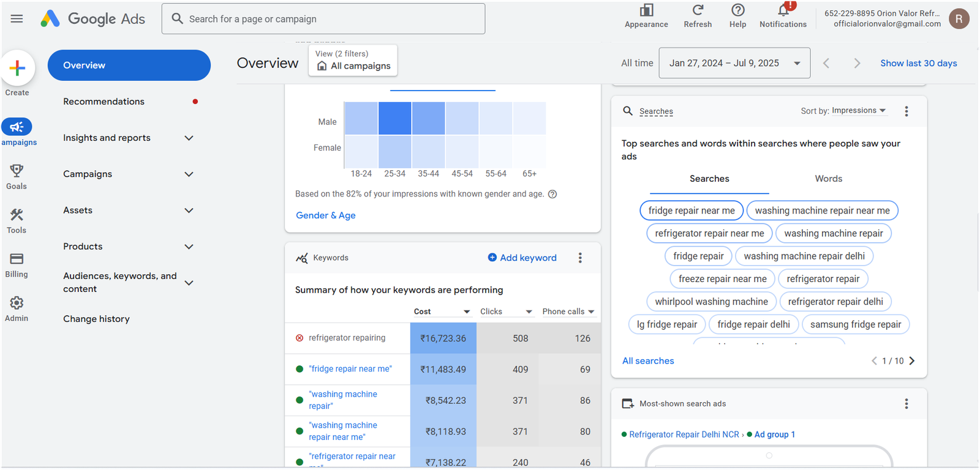Select the Overview navigation item
Viewport: 980px width, 470px height.
(x=129, y=65)
